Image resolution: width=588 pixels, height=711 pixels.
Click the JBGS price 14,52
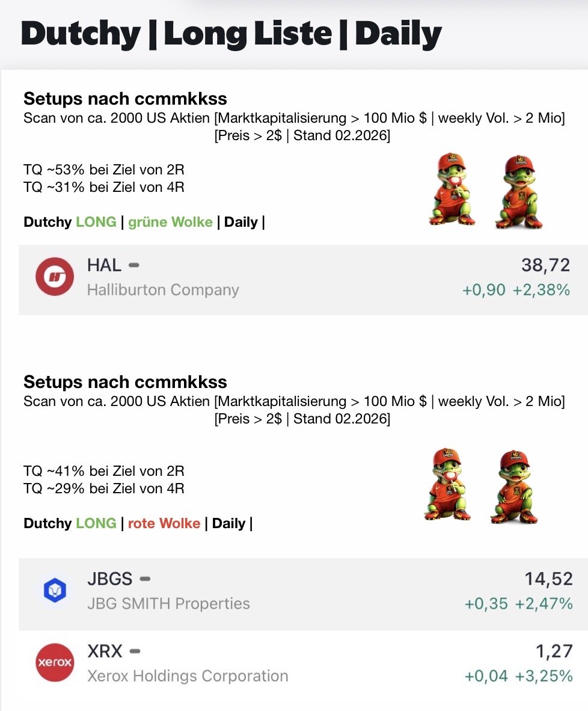click(548, 579)
